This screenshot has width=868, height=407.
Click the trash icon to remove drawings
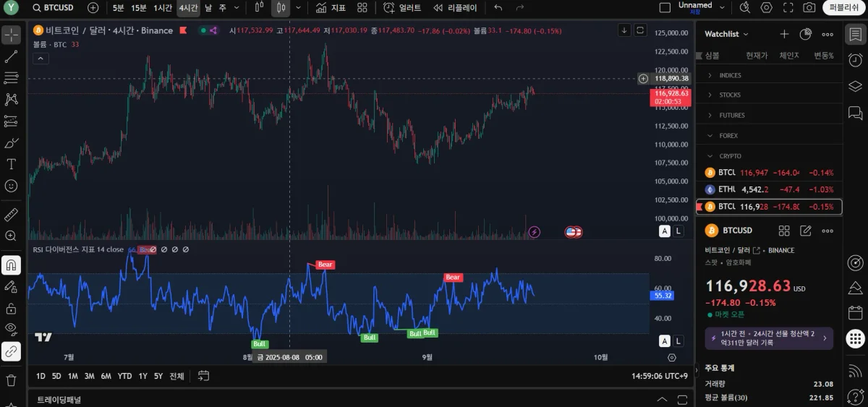[x=11, y=380]
